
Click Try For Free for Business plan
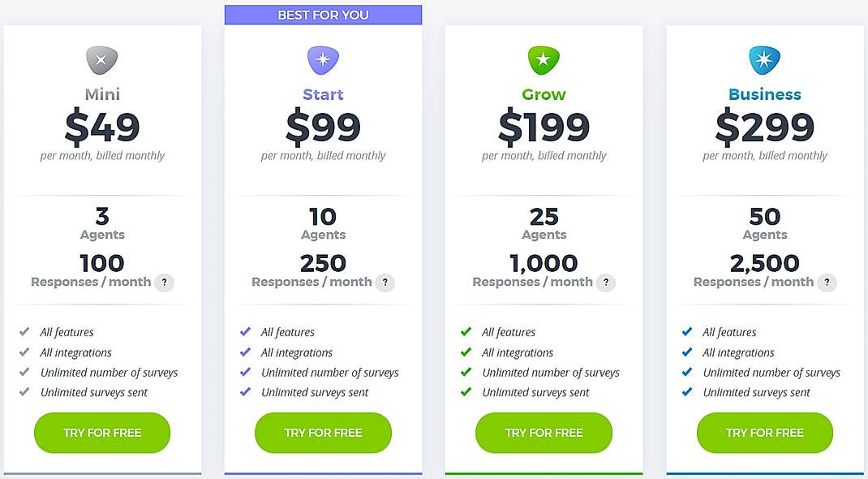coord(764,433)
